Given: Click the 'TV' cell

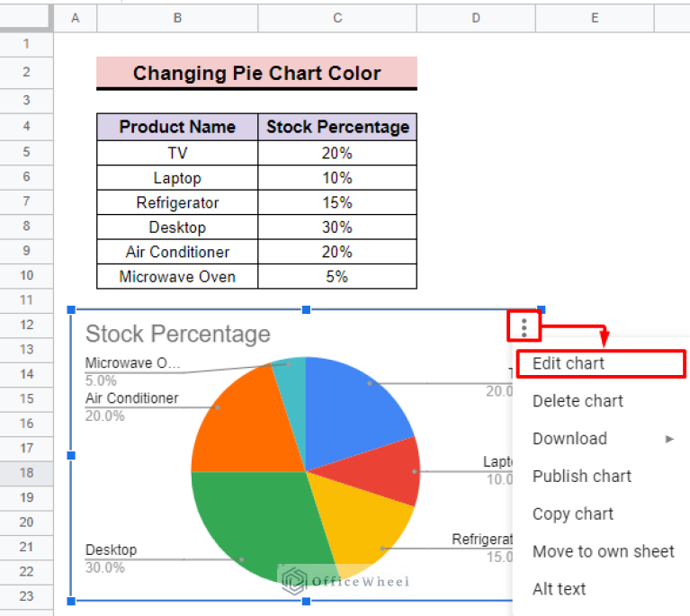Looking at the screenshot, I should [x=177, y=153].
